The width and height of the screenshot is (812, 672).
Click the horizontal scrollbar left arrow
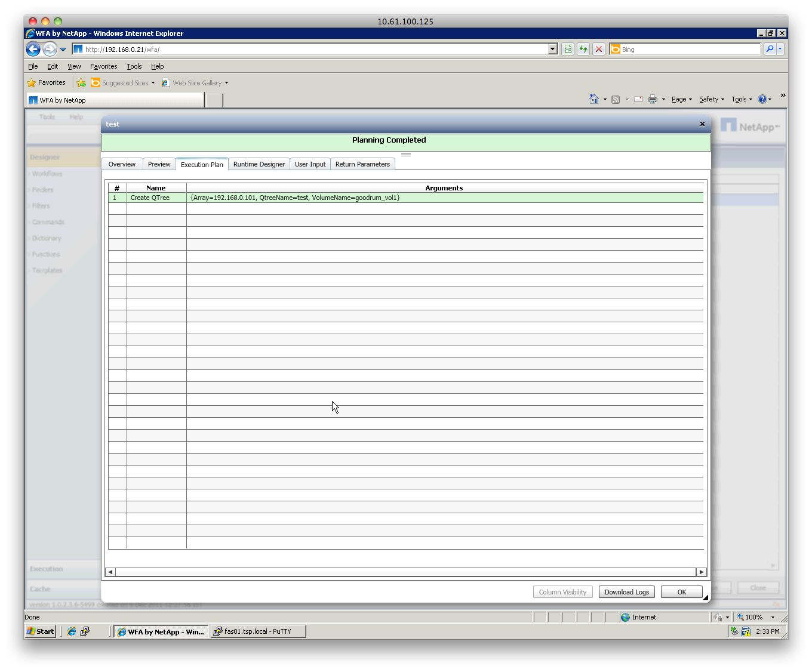tap(110, 572)
